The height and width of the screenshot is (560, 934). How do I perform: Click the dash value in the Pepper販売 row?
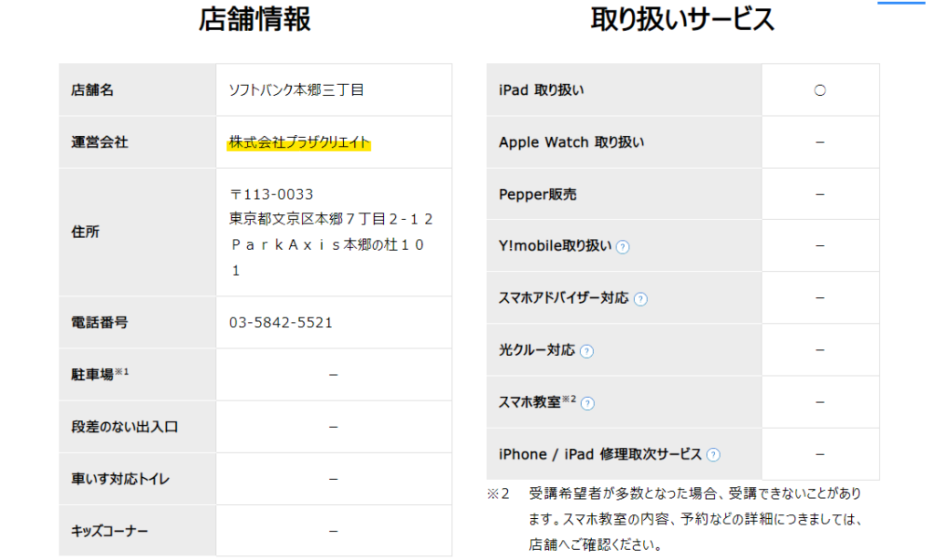click(820, 194)
